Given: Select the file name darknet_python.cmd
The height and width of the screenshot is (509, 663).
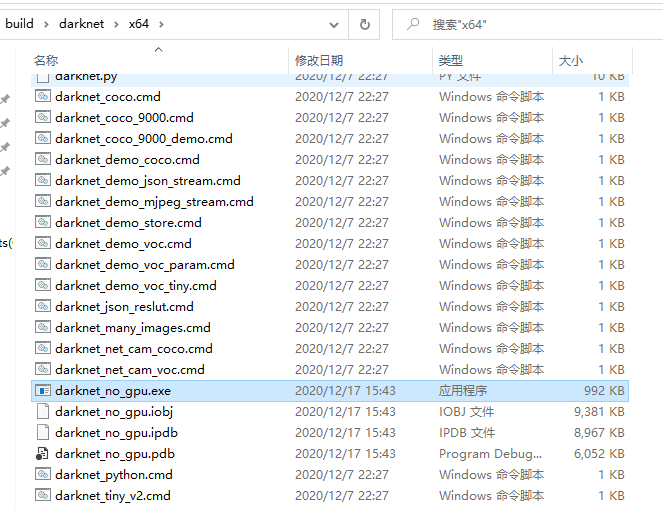Looking at the screenshot, I should click(x=114, y=475).
